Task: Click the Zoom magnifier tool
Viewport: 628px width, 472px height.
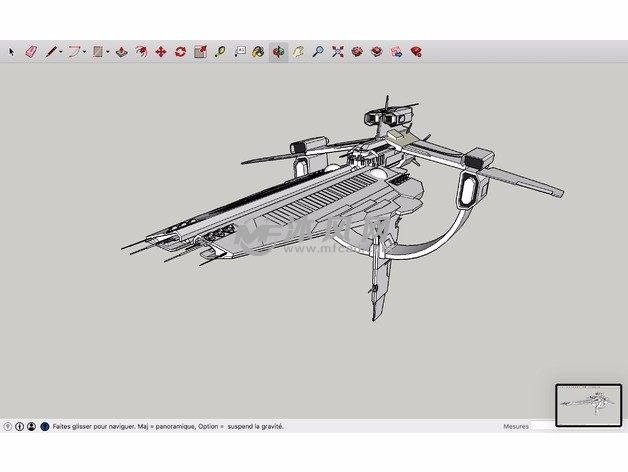Action: tap(317, 51)
